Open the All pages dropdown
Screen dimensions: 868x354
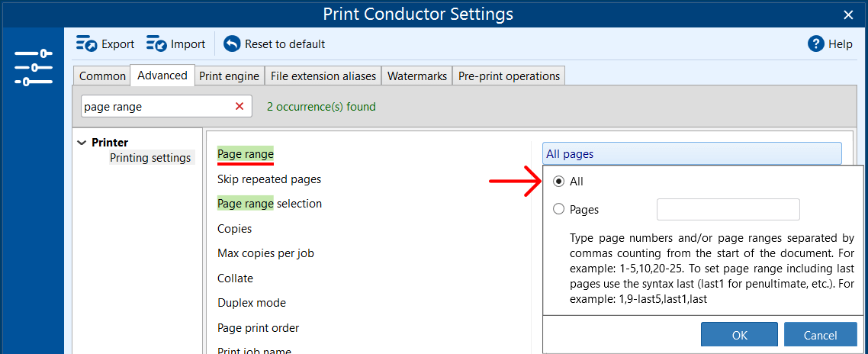tap(692, 154)
